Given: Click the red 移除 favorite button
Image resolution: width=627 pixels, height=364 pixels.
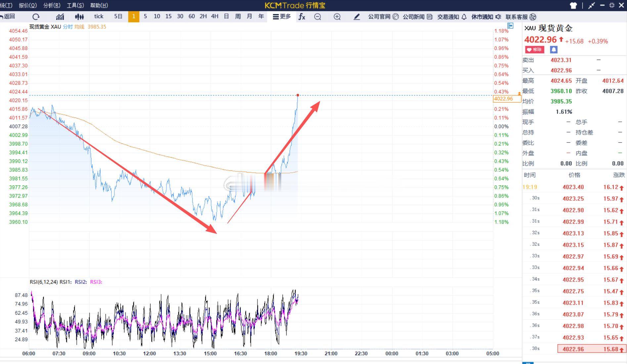Looking at the screenshot, I should pyautogui.click(x=535, y=50).
